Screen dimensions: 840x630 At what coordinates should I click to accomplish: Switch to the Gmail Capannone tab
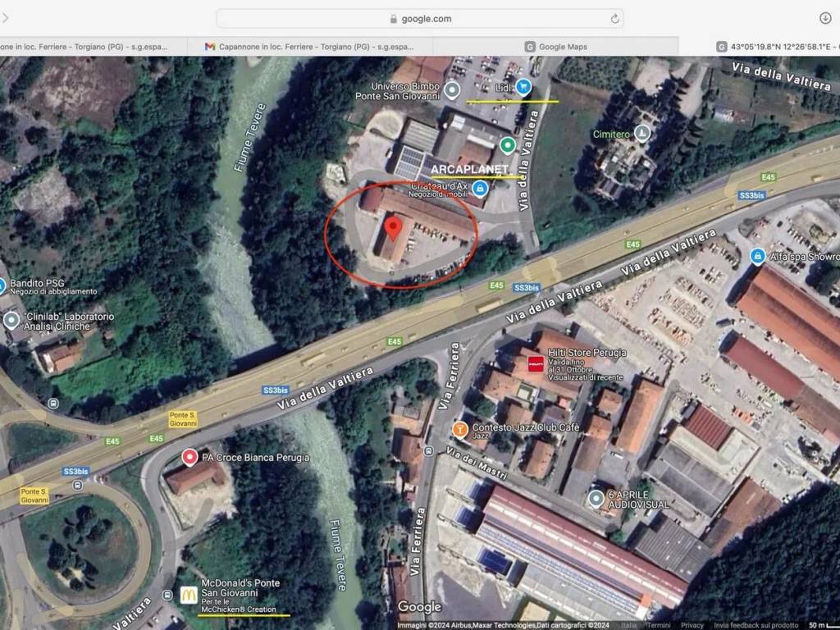(x=310, y=47)
